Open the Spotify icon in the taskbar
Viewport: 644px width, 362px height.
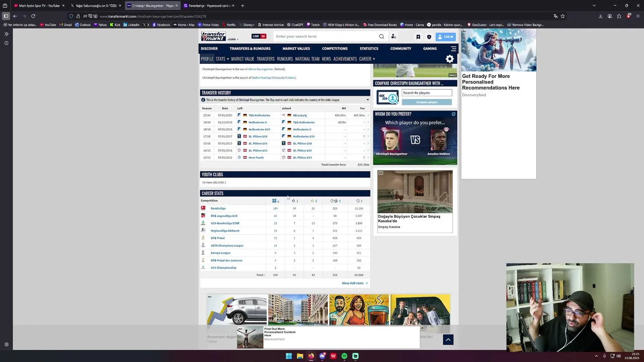[x=344, y=356]
